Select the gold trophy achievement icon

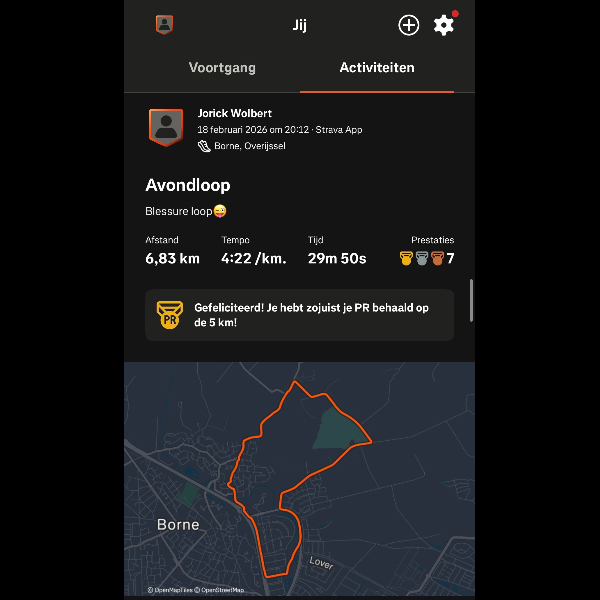(406, 258)
